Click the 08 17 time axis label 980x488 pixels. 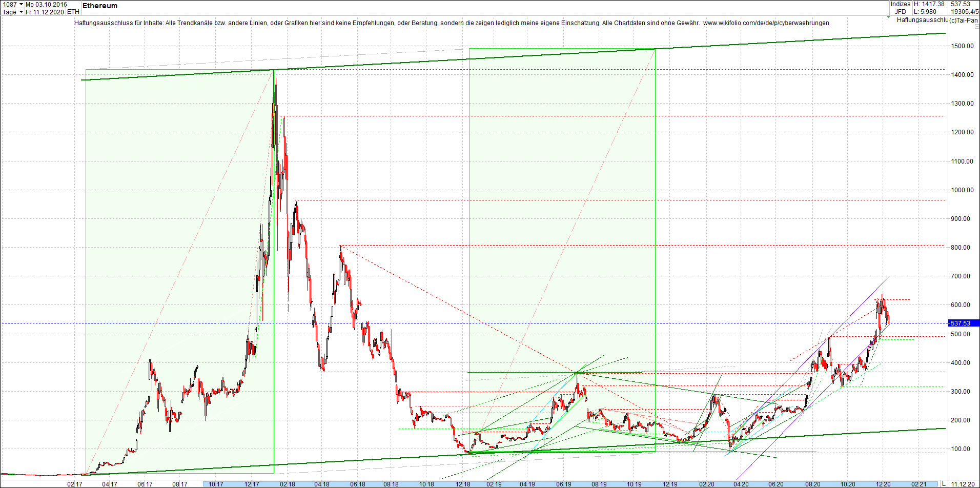[x=180, y=484]
